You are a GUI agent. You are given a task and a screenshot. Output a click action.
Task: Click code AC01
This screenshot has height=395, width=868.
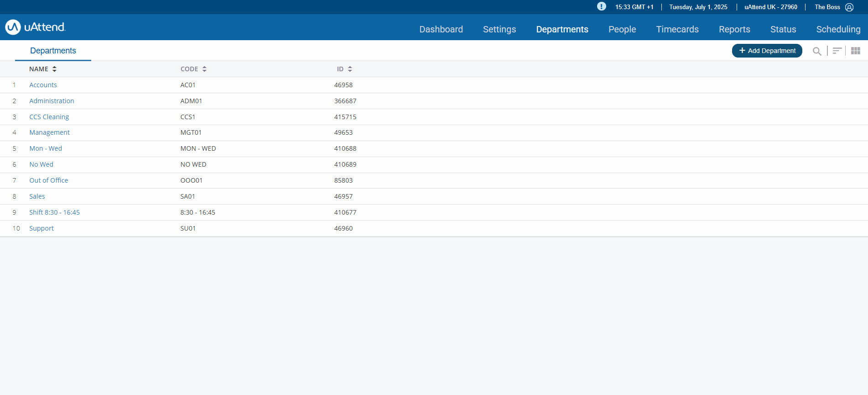(x=188, y=85)
